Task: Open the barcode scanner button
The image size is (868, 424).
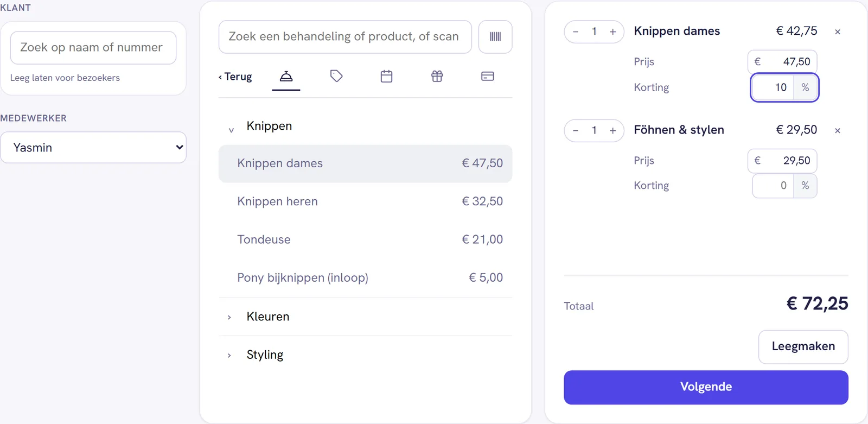Action: [x=495, y=37]
